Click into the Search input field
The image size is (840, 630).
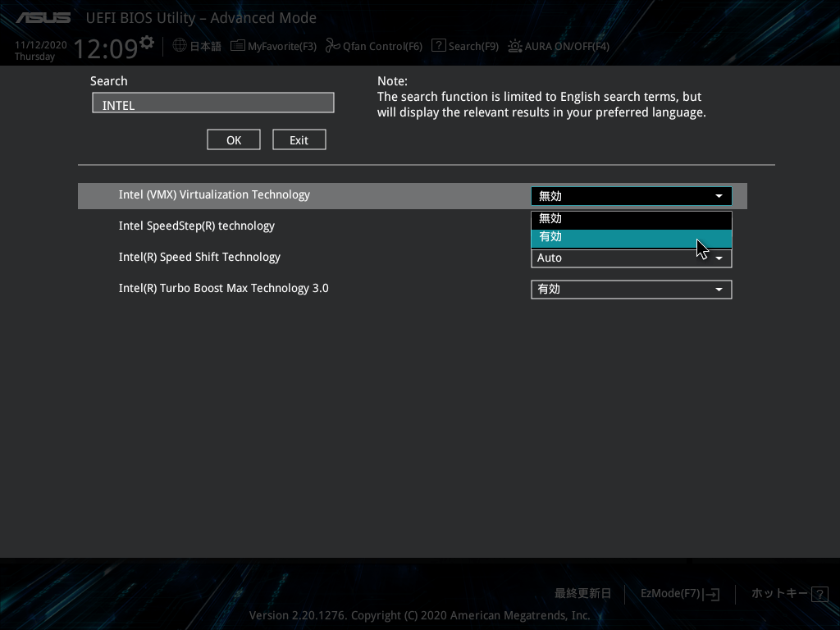pyautogui.click(x=213, y=103)
